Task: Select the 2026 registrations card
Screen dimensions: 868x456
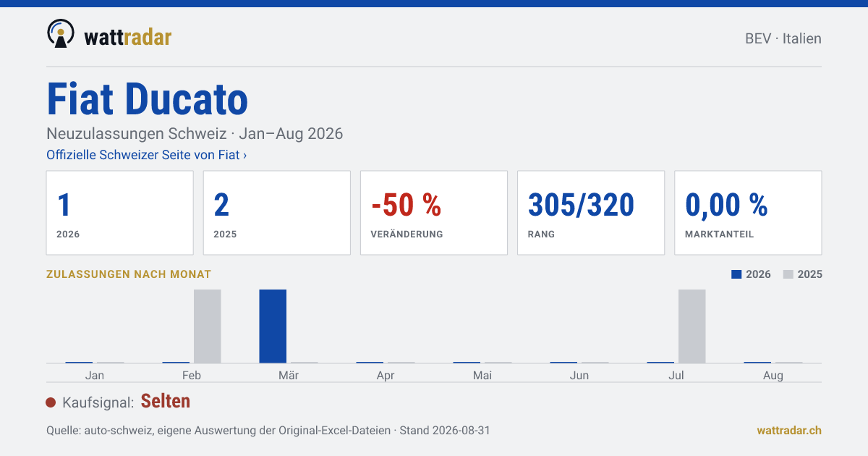Action: [x=120, y=213]
